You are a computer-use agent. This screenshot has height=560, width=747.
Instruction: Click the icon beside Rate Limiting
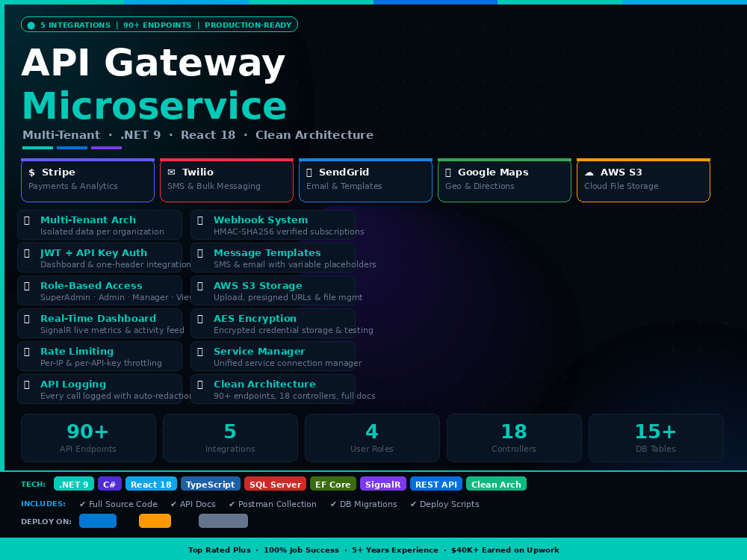[x=27, y=352]
